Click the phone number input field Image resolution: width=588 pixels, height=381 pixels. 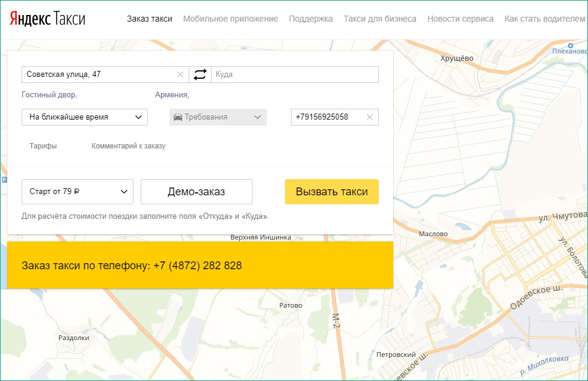pyautogui.click(x=335, y=117)
